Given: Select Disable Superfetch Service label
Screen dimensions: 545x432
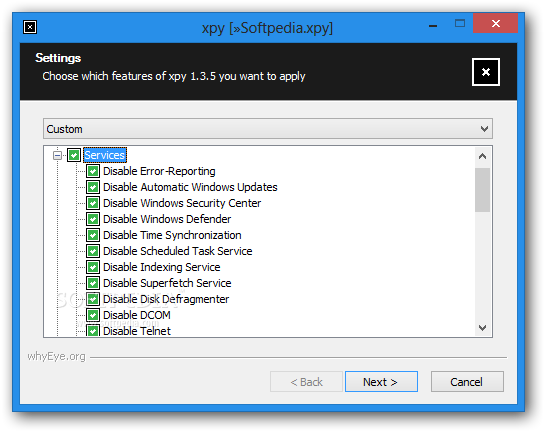Looking at the screenshot, I should 167,283.
